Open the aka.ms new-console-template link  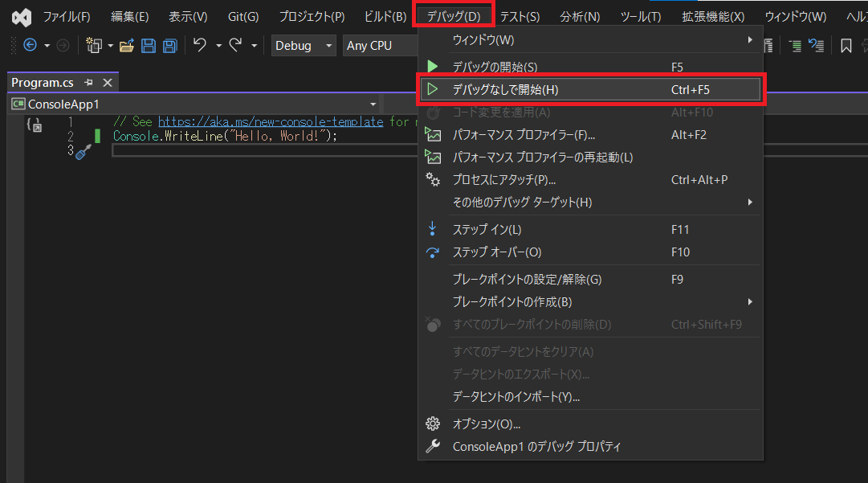[x=270, y=121]
